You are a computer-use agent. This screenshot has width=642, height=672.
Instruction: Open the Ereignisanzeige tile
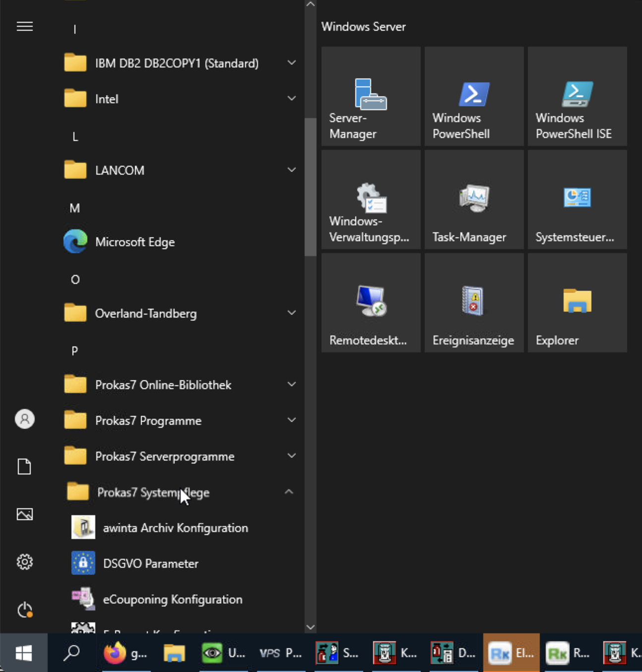tap(474, 303)
